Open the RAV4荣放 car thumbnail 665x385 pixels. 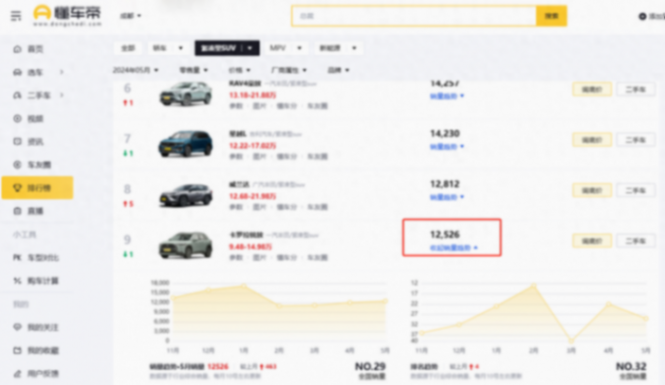pos(186,93)
